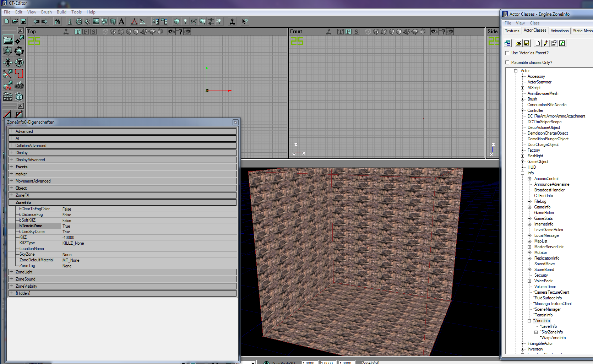Click the large letter A toolbar icon
Image resolution: width=593 pixels, height=364 pixels.
[121, 22]
